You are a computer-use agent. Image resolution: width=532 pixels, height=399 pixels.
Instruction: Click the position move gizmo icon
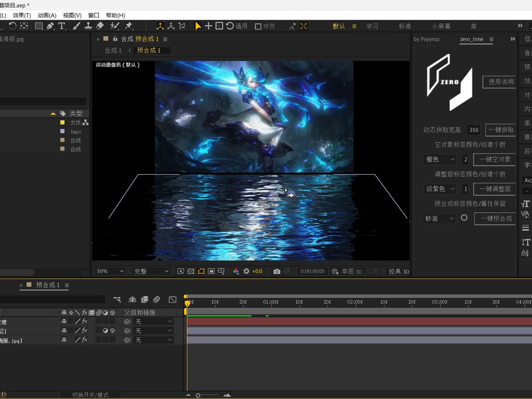[x=208, y=26]
